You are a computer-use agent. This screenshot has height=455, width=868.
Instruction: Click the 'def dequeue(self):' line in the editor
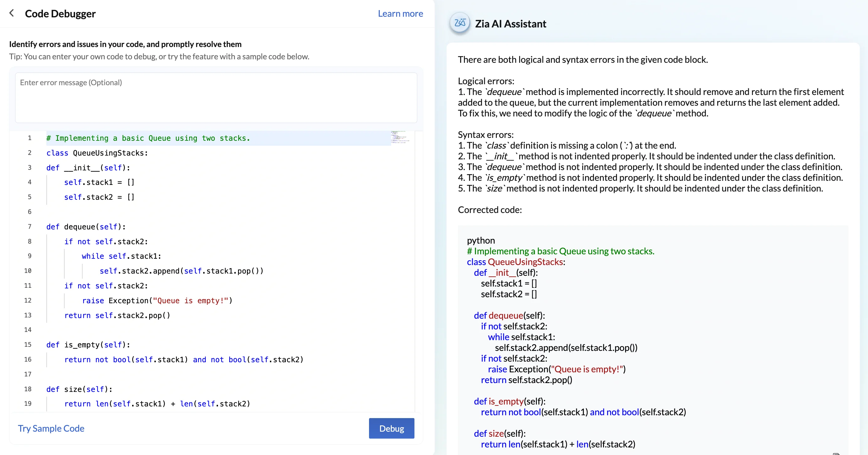(86, 227)
